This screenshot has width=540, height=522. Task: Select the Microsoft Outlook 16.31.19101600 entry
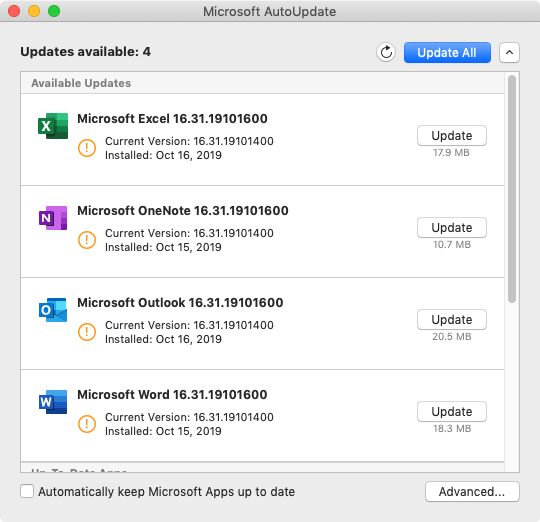pos(262,323)
